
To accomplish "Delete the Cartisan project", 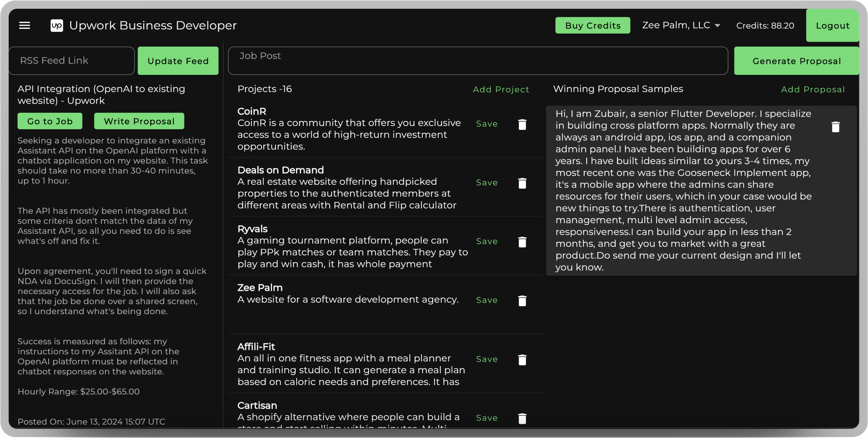I will (x=522, y=418).
